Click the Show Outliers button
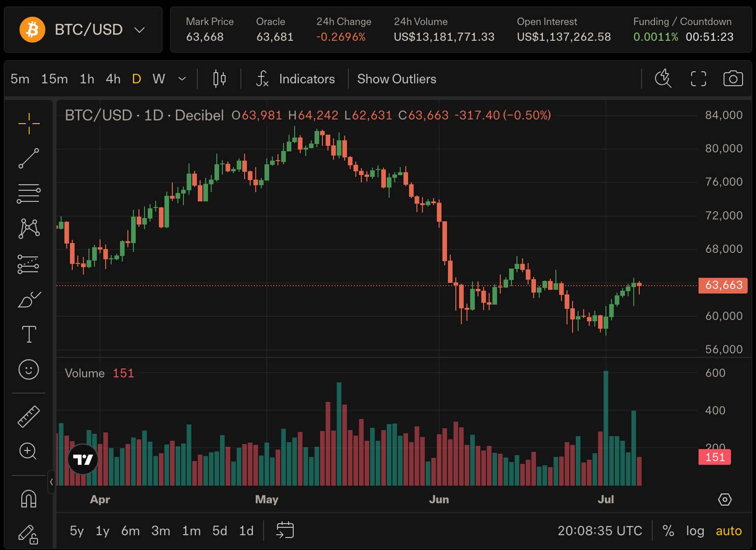Screen dimensions: 756x550 [397, 79]
